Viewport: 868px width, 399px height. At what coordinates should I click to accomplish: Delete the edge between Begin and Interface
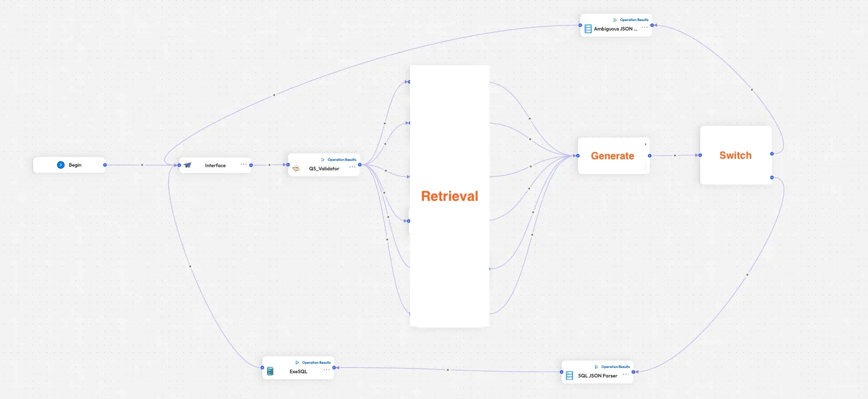pyautogui.click(x=142, y=165)
